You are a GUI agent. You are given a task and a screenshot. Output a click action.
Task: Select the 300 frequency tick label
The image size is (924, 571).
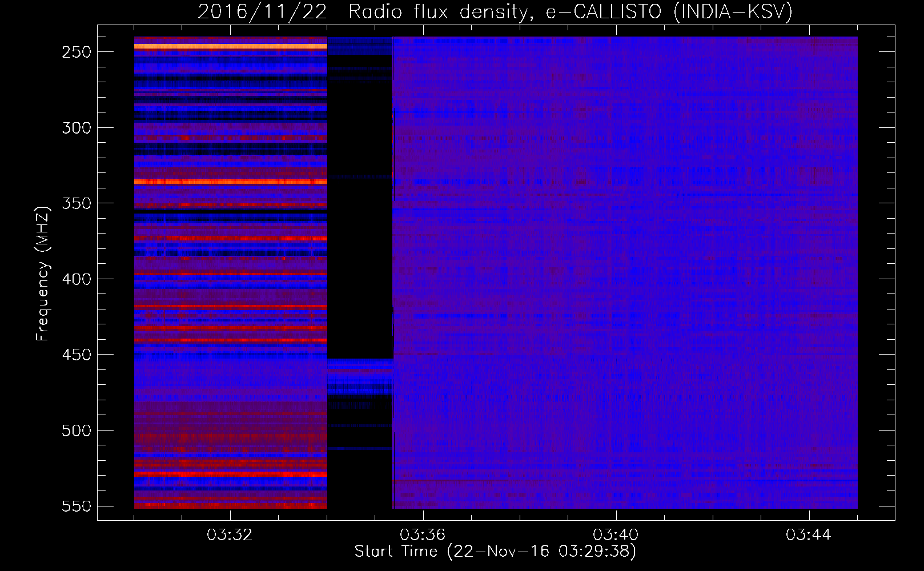click(77, 128)
